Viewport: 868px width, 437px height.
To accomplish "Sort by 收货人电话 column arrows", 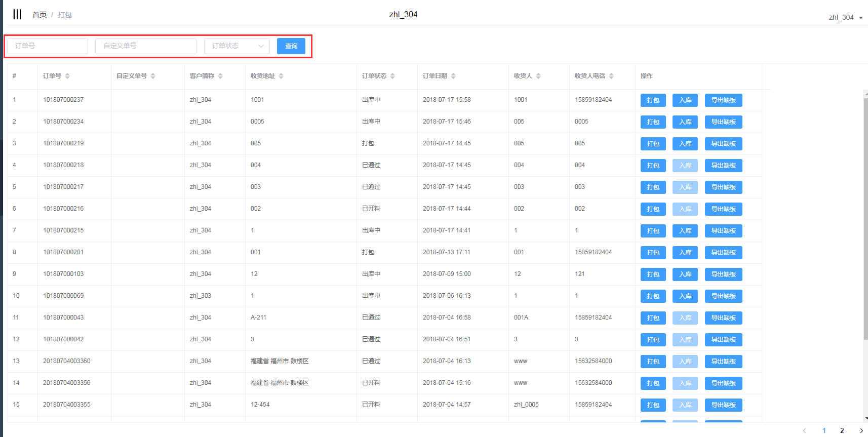I will (611, 76).
